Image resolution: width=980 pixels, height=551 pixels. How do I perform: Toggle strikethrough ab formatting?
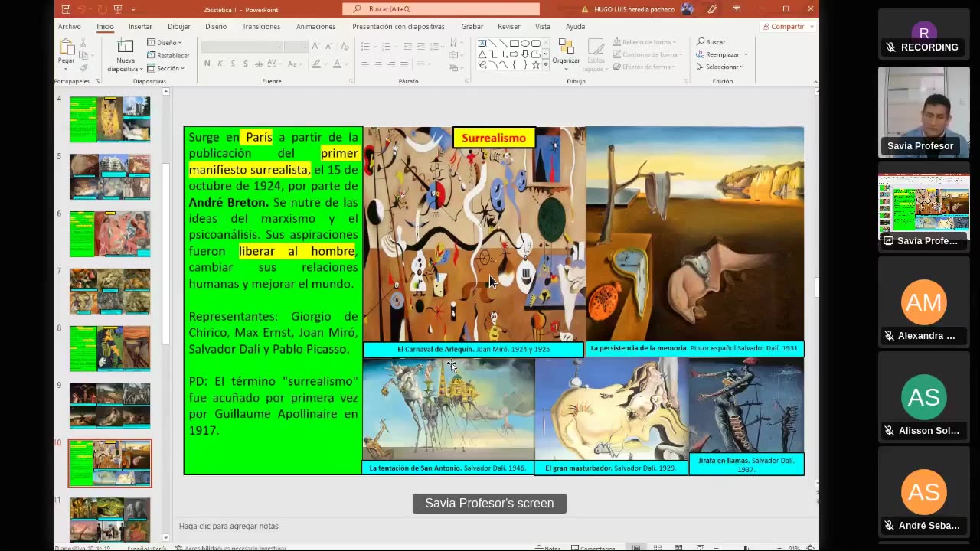point(258,64)
